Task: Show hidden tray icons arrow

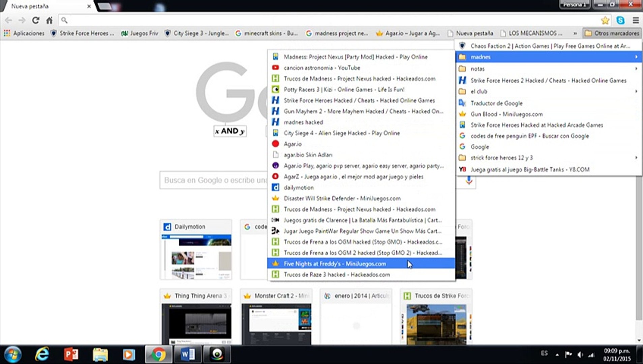Action: [557, 355]
